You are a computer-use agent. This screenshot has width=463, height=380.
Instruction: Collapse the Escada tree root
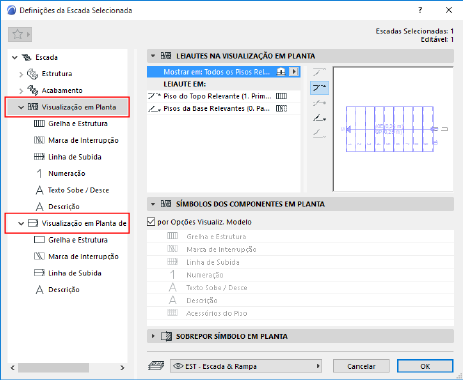15,57
